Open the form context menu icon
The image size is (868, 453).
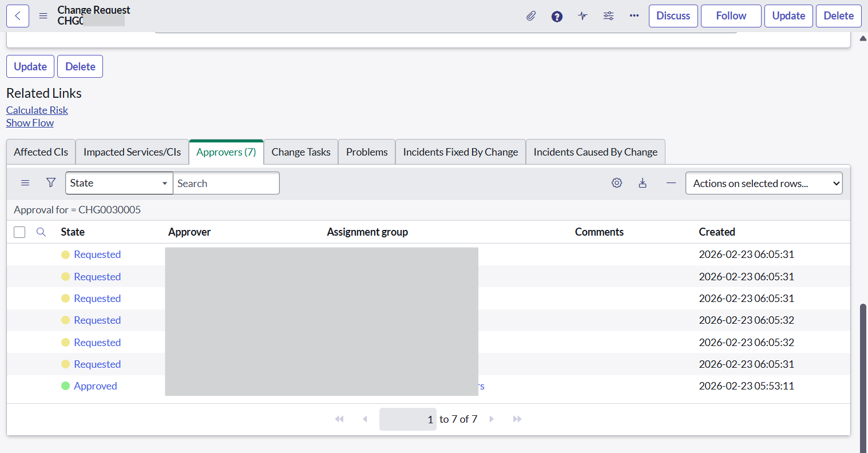point(43,16)
